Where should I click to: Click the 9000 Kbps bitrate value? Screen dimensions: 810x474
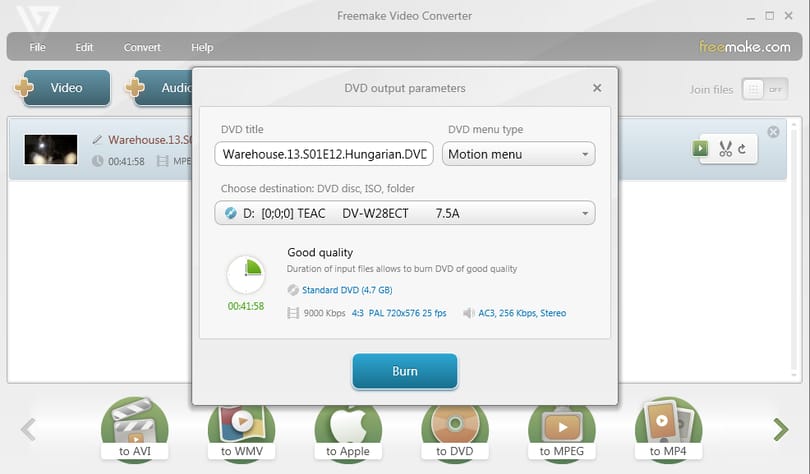[324, 313]
